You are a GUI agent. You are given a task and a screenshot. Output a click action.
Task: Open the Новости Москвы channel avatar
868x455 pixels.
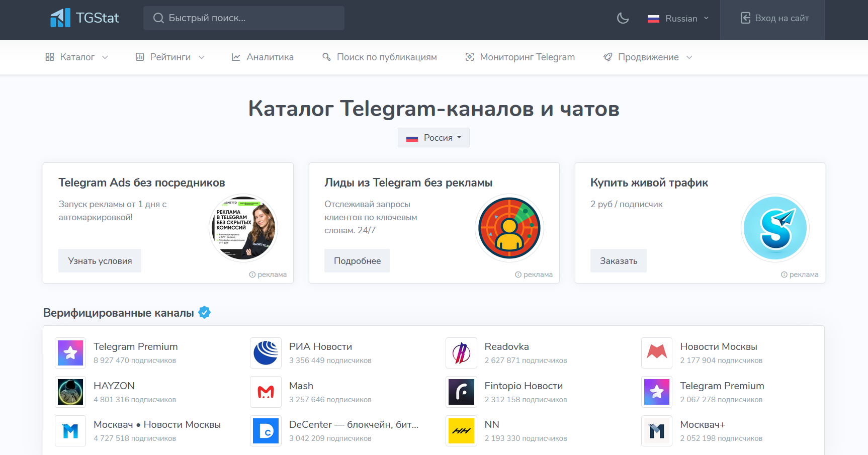[657, 353]
